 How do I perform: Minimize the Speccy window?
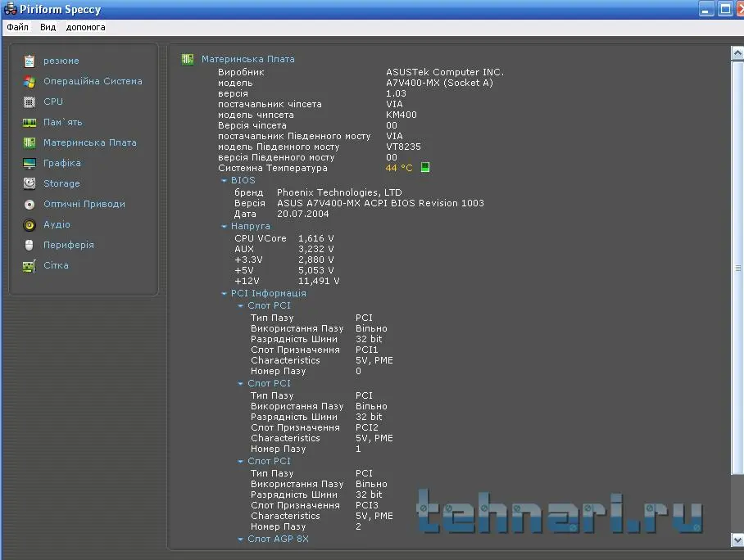click(x=706, y=9)
